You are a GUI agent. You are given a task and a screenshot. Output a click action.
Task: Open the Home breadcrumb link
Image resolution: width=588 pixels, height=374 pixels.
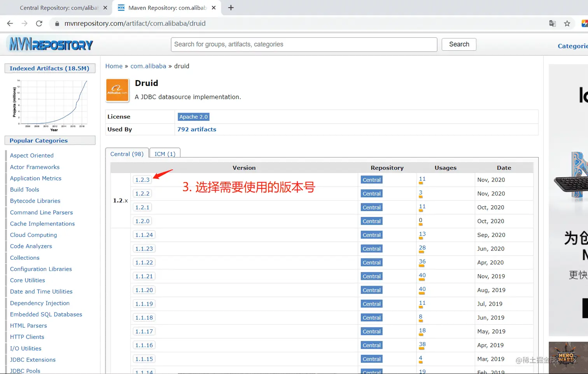114,66
